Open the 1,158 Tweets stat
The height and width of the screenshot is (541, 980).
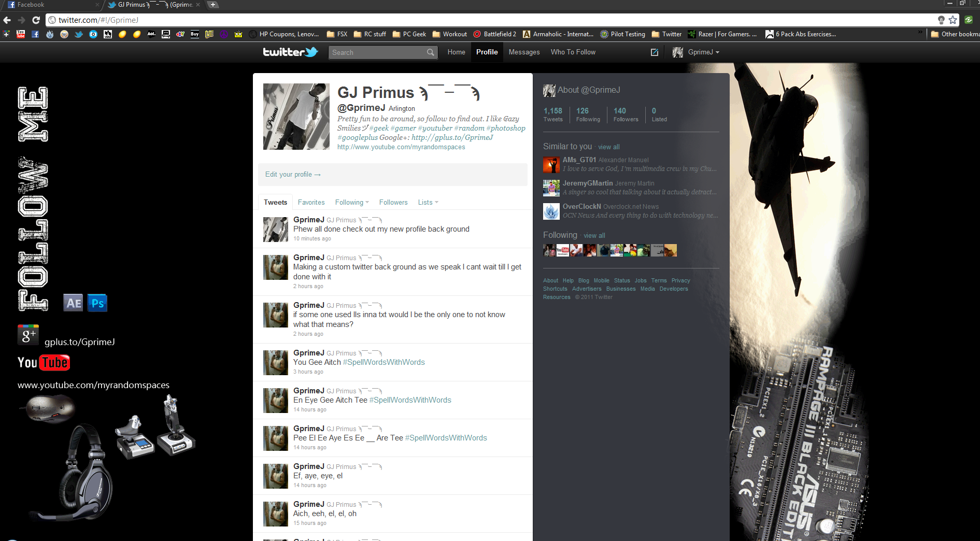(x=553, y=115)
